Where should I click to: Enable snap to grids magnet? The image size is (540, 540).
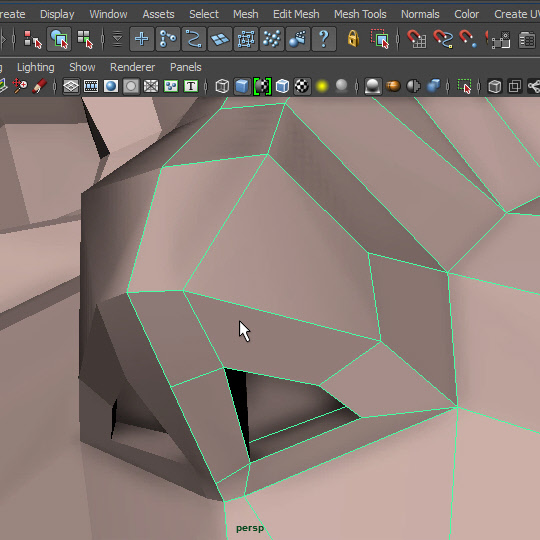[x=416, y=39]
